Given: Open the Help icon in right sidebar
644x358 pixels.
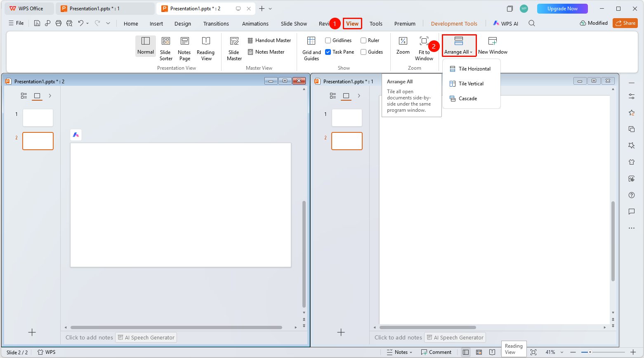Looking at the screenshot, I should (x=631, y=195).
